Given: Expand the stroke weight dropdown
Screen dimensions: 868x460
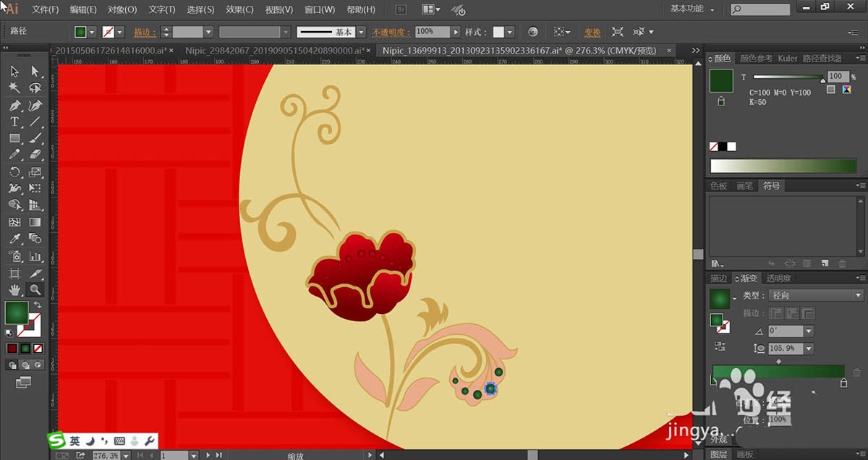Looking at the screenshot, I should pyautogui.click(x=208, y=32).
